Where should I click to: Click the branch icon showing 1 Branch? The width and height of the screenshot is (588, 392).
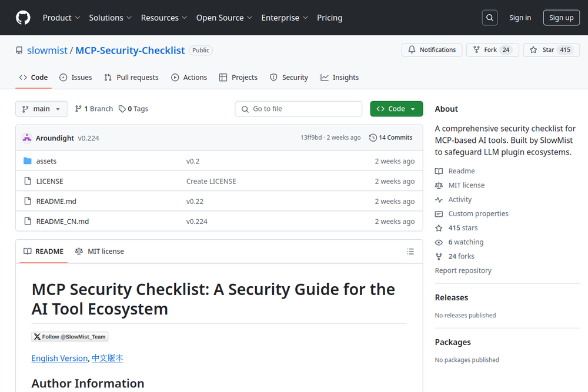click(x=78, y=109)
